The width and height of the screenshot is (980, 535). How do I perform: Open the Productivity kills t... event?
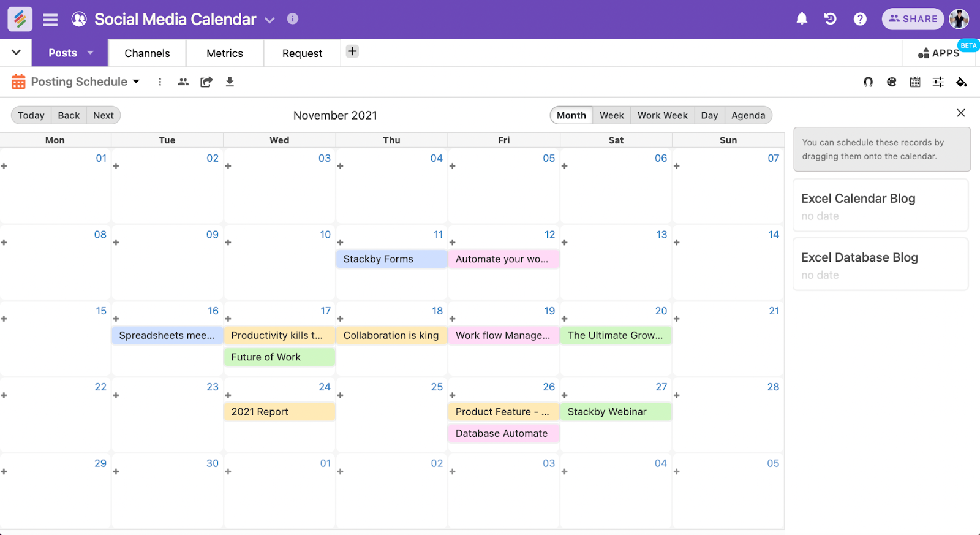[x=279, y=335]
